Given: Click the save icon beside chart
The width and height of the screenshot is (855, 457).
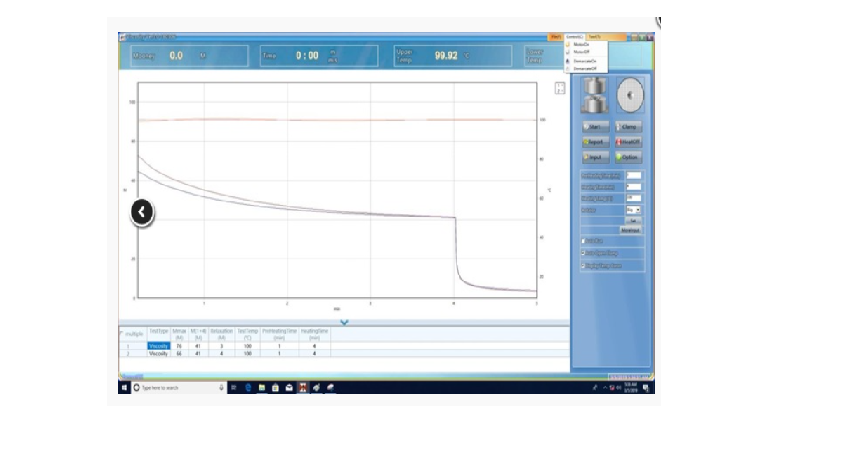Looking at the screenshot, I should point(559,88).
